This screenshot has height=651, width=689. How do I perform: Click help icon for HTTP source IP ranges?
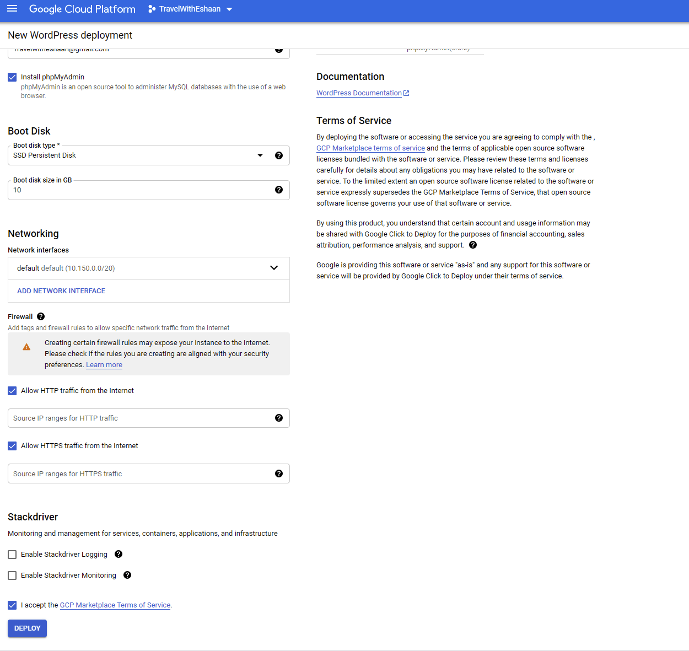(279, 418)
